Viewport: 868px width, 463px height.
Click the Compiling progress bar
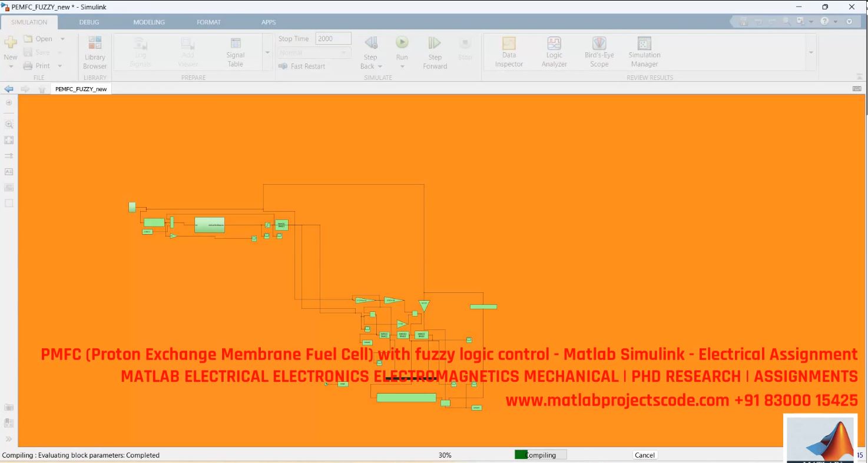click(539, 454)
